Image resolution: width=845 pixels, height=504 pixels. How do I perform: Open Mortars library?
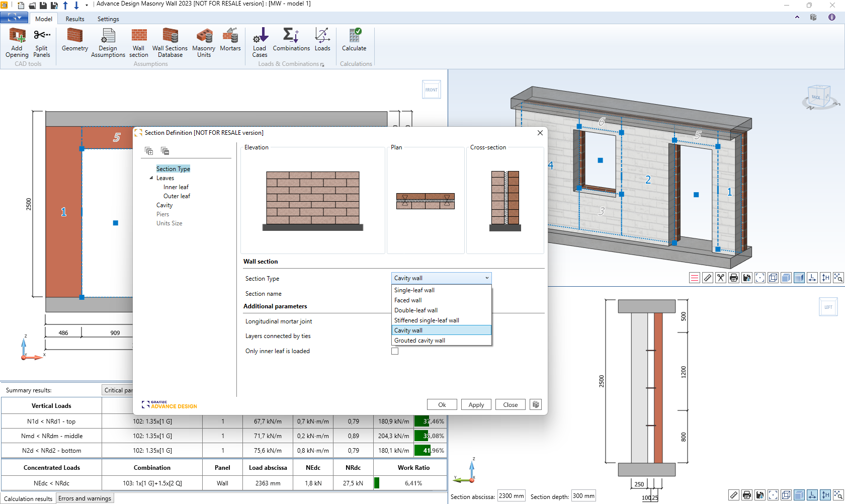(230, 39)
